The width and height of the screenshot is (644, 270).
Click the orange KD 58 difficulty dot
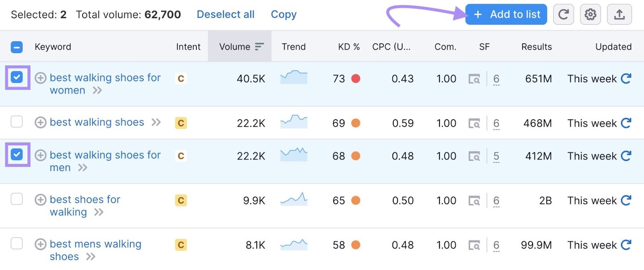tap(355, 245)
